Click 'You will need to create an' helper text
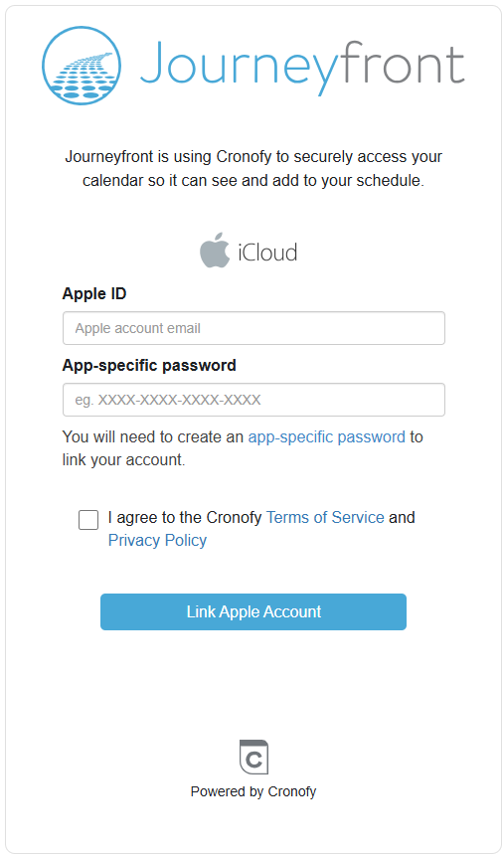The width and height of the screenshot is (504, 856). pos(153,437)
